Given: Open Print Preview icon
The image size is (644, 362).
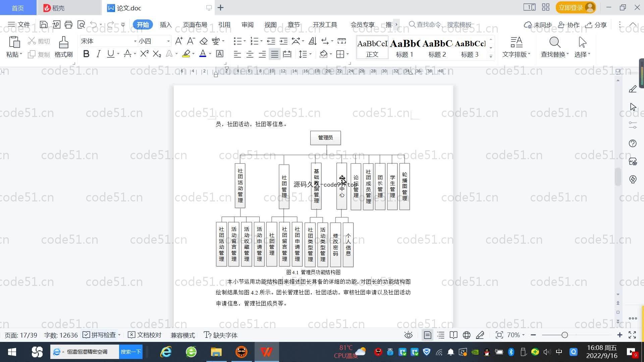Looking at the screenshot, I should click(x=81, y=24).
